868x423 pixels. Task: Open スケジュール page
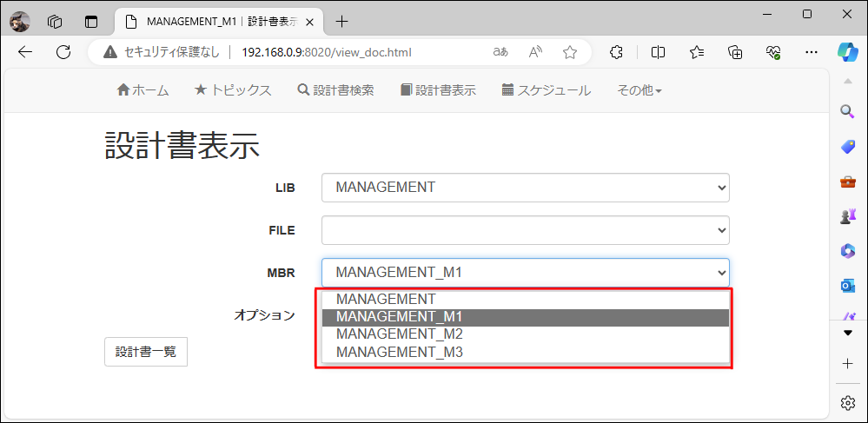(x=546, y=90)
